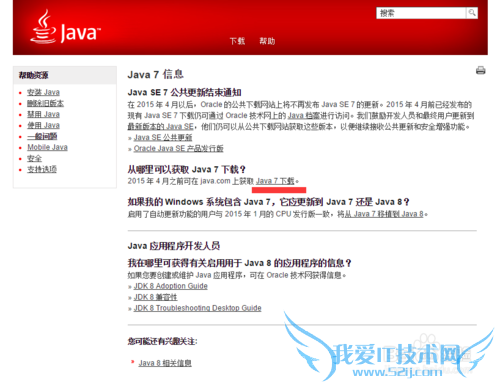Click the 帮助资源 sidebar heading
Image resolution: width=500 pixels, height=387 pixels.
pyautogui.click(x=33, y=75)
